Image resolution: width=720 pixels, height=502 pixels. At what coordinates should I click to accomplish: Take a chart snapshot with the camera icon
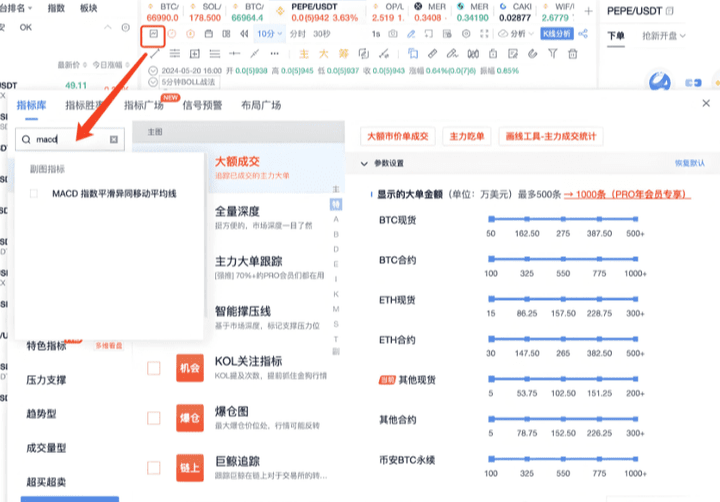pyautogui.click(x=393, y=34)
